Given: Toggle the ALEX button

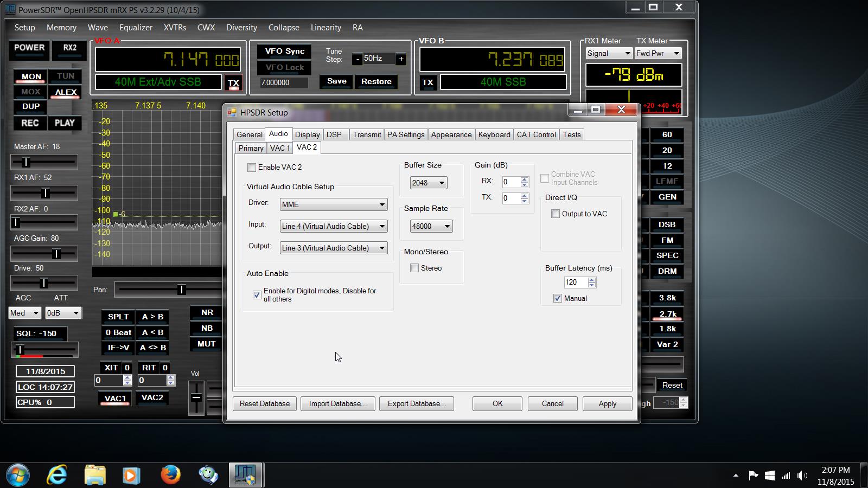Looking at the screenshot, I should coord(66,92).
